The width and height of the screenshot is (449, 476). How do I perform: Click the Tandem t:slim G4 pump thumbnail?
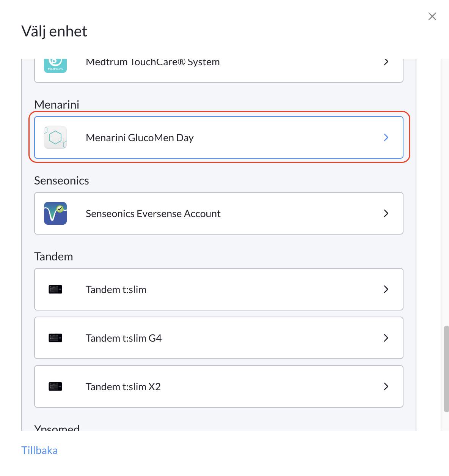click(55, 338)
